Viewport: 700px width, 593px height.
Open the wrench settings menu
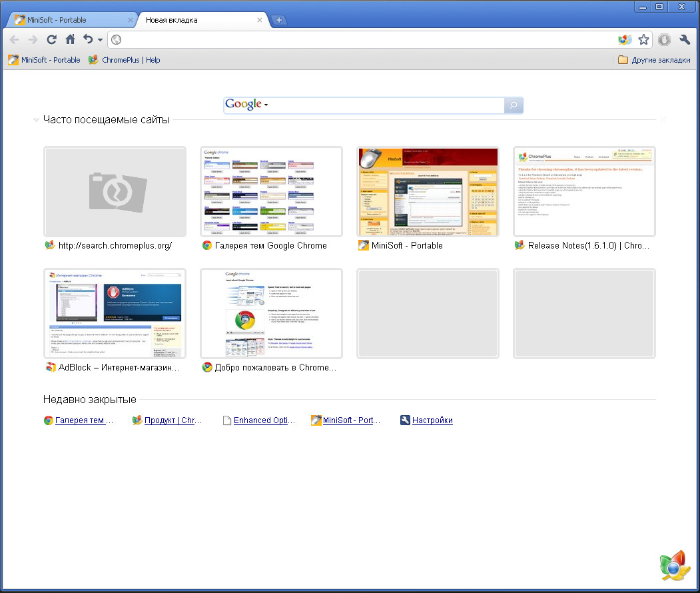(685, 40)
